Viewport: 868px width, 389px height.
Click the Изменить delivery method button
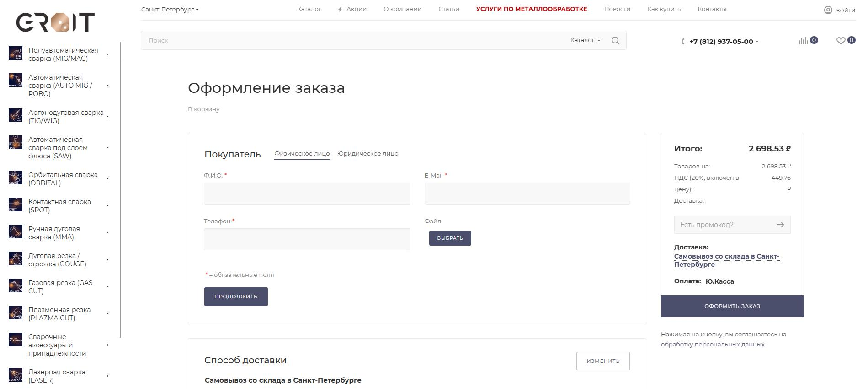[x=603, y=361]
